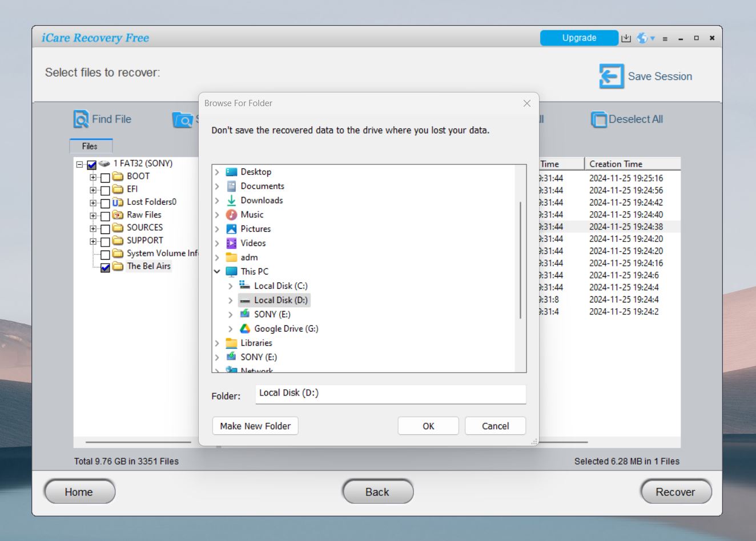The height and width of the screenshot is (541, 756).
Task: Check the Raw Files checkbox
Action: (105, 217)
